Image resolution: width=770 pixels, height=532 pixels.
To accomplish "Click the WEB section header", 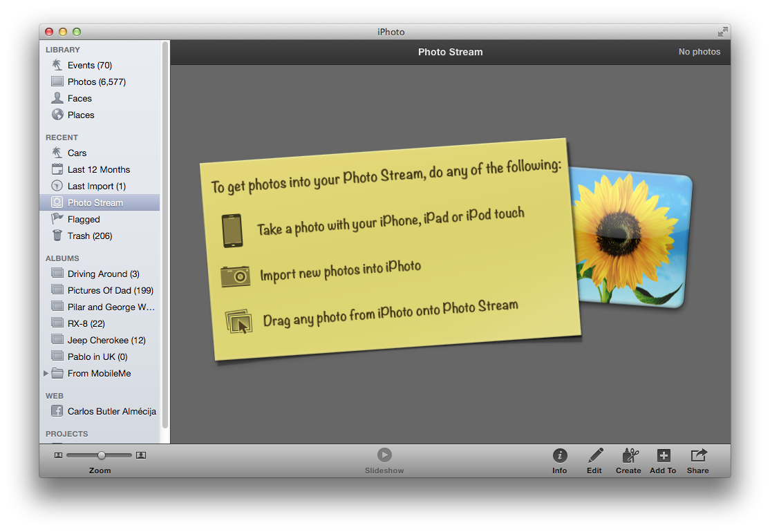I will (x=55, y=396).
